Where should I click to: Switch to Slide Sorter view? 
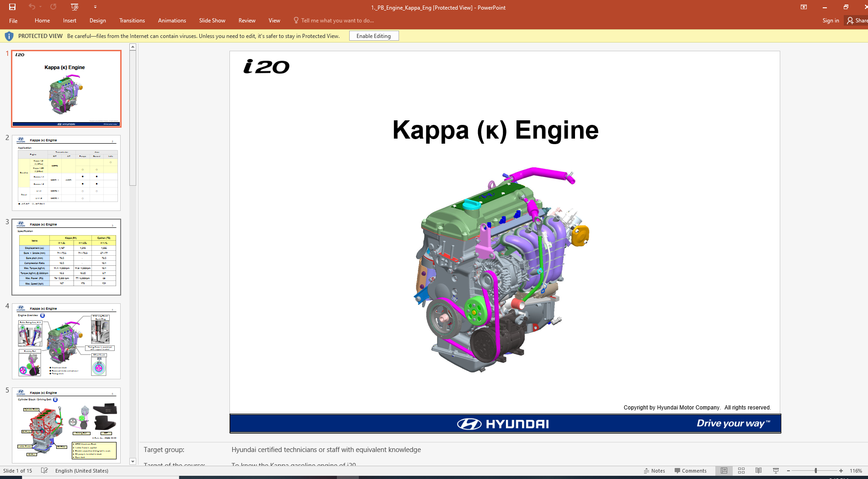(x=741, y=470)
